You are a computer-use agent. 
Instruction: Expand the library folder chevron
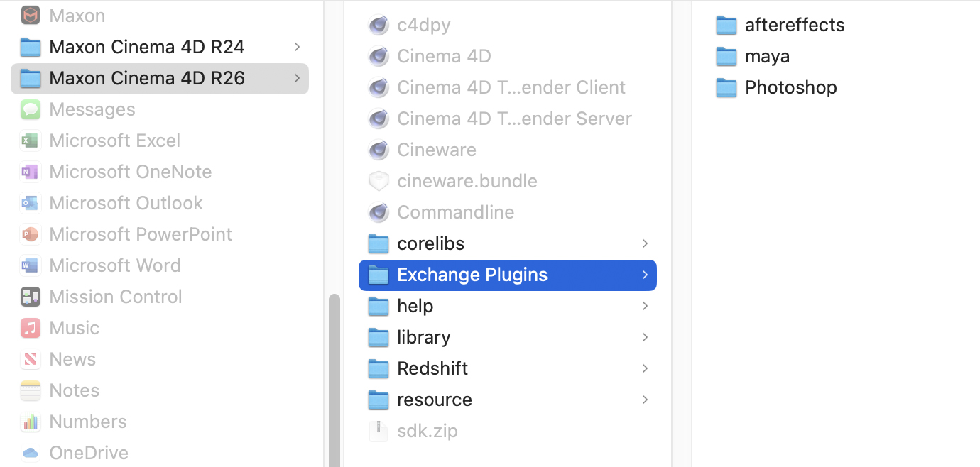645,337
